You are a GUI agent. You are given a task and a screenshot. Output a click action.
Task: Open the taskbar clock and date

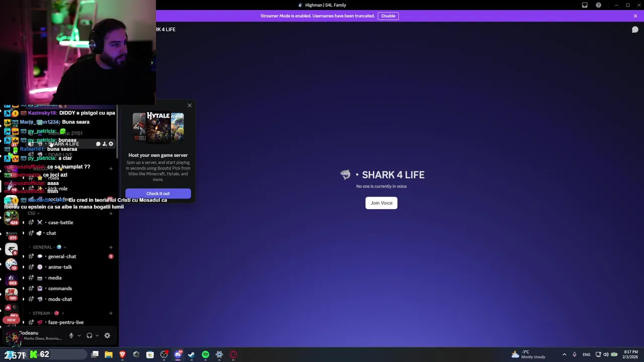(x=631, y=355)
